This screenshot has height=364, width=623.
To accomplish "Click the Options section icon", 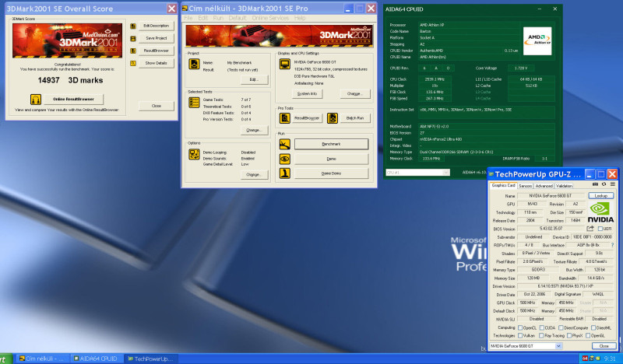I will (194, 155).
